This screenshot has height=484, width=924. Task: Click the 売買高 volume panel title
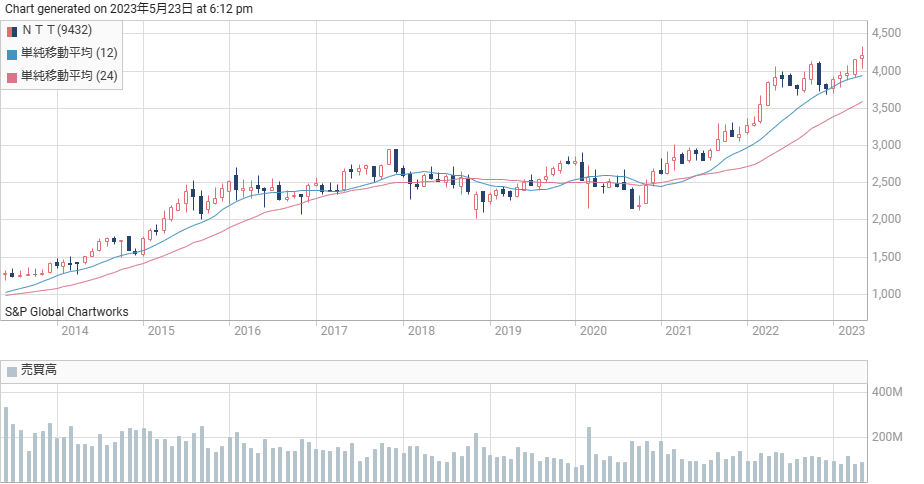pyautogui.click(x=39, y=370)
